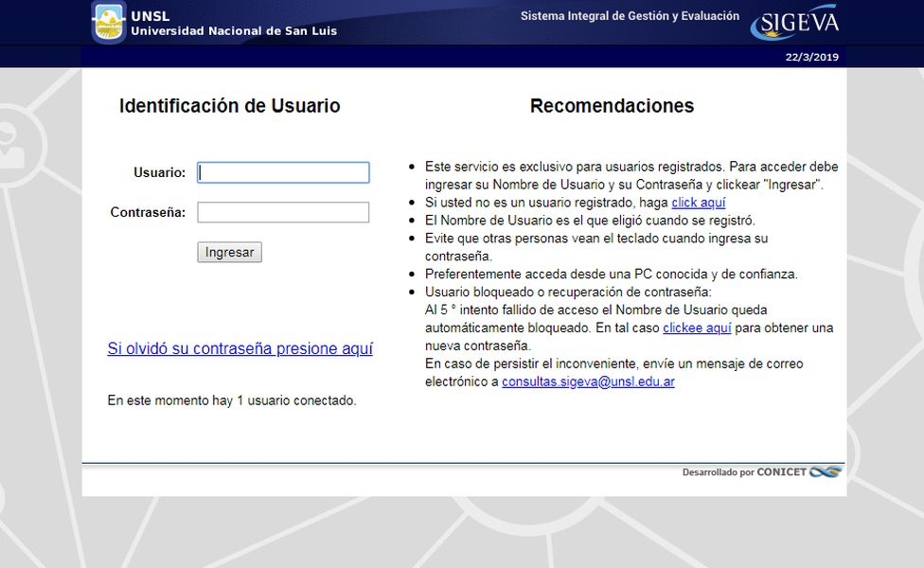
Task: Click the 'Identificación de Usuario' heading
Action: pyautogui.click(x=229, y=105)
